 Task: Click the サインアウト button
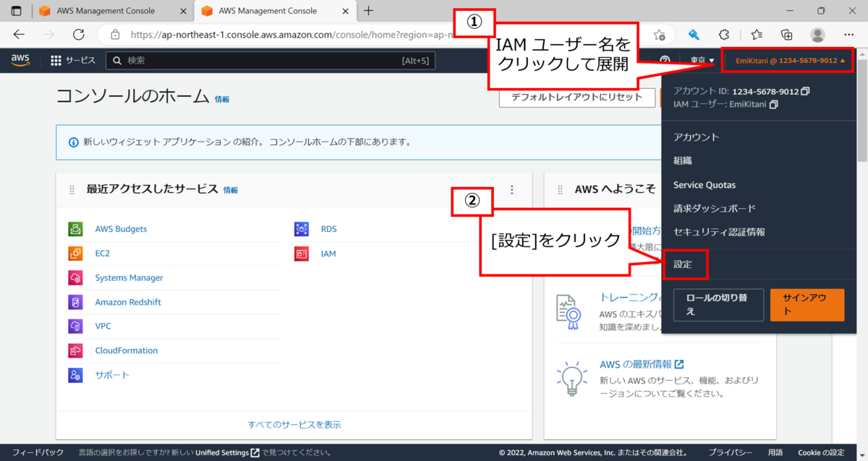click(807, 305)
